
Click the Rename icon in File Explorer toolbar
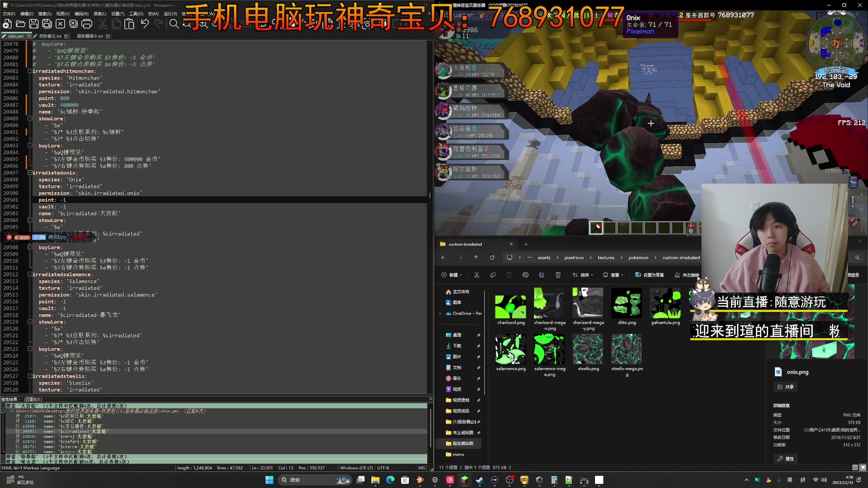click(x=525, y=275)
